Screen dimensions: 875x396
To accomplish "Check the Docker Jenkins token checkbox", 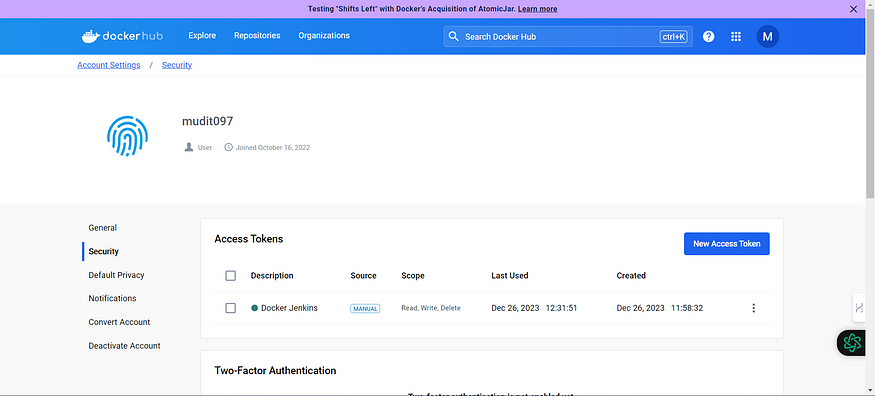I will coord(230,308).
